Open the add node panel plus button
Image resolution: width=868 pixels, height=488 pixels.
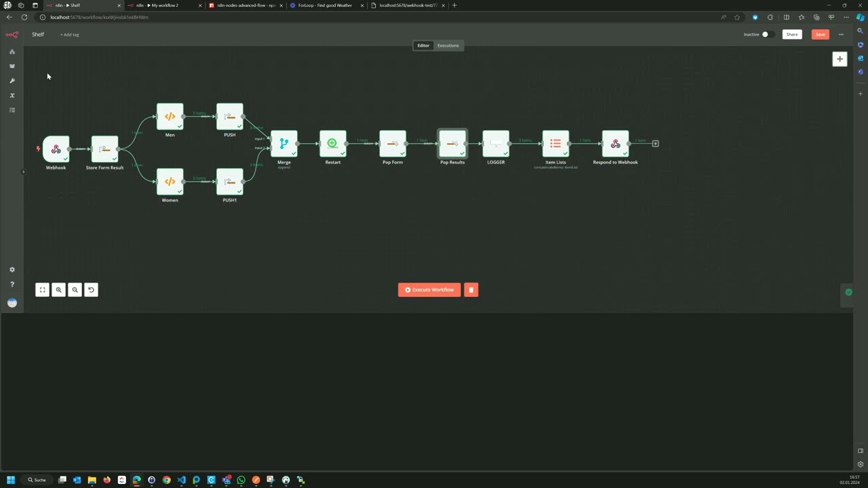pyautogui.click(x=840, y=59)
